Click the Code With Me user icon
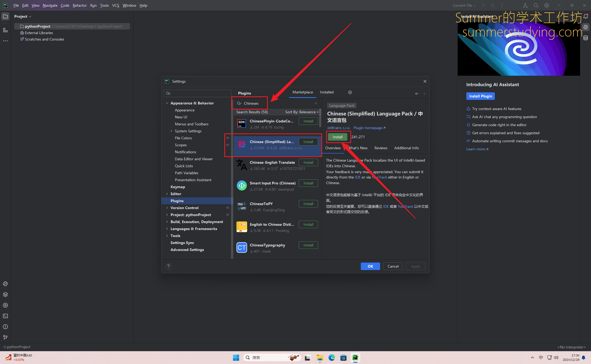The image size is (591, 364). tap(525, 5)
